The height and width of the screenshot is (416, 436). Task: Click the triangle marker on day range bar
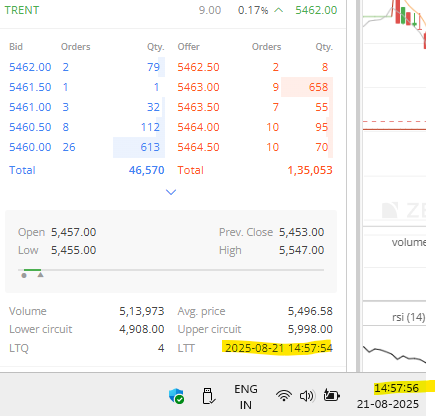40,275
